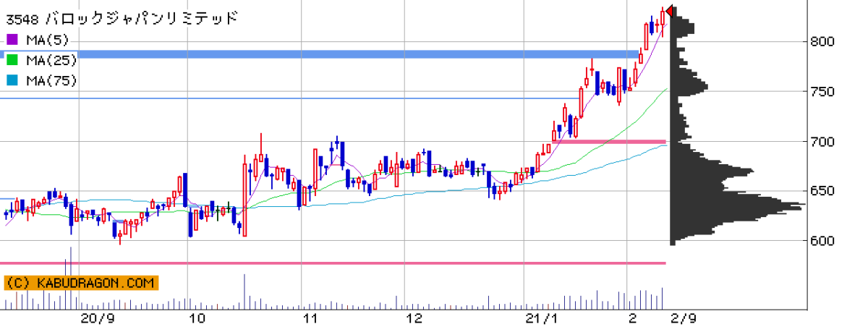Click the purple MA(5) legend swatch
The image size is (868, 327).
pyautogui.click(x=12, y=40)
